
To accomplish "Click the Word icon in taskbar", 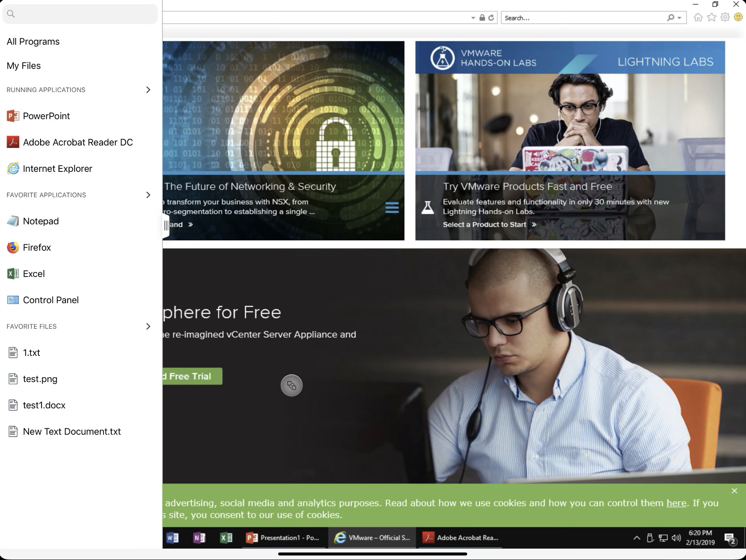I will click(172, 538).
